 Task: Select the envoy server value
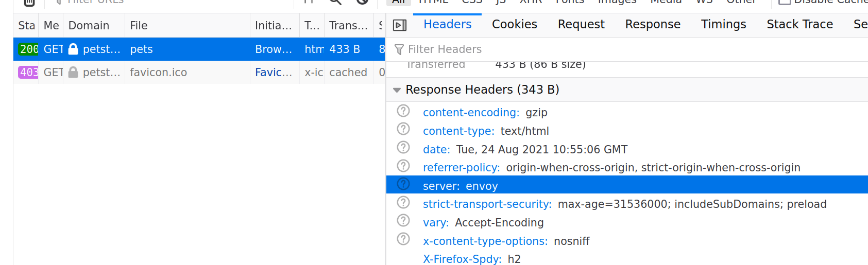482,186
